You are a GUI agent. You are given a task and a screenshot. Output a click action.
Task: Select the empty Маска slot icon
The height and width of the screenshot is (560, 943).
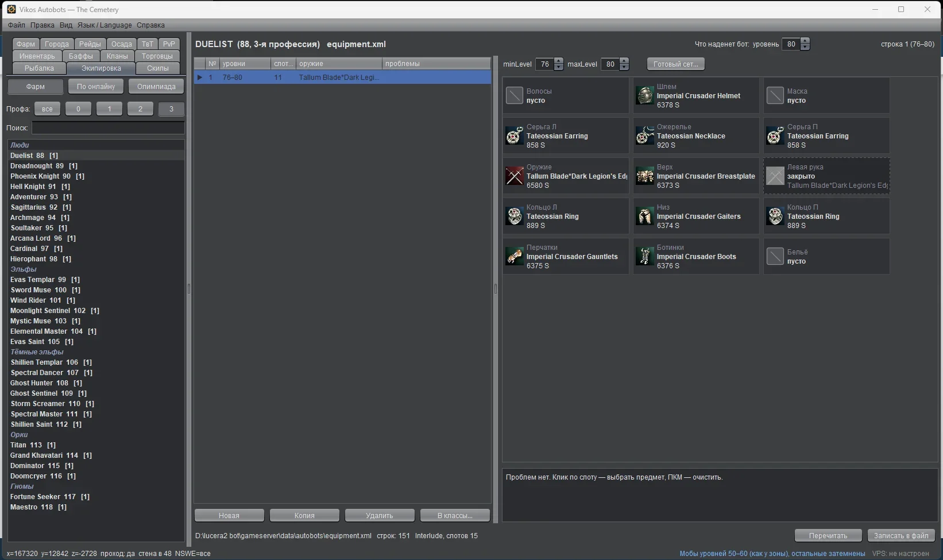click(775, 95)
